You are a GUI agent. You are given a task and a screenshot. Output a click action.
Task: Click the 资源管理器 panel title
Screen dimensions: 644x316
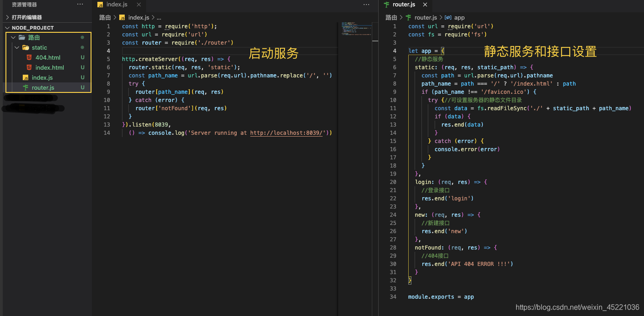(25, 5)
